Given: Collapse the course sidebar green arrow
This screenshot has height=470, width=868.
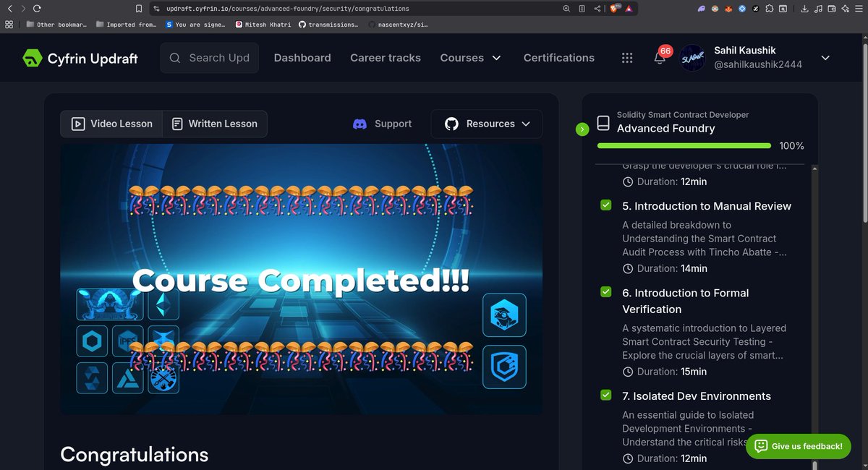Looking at the screenshot, I should pos(582,129).
